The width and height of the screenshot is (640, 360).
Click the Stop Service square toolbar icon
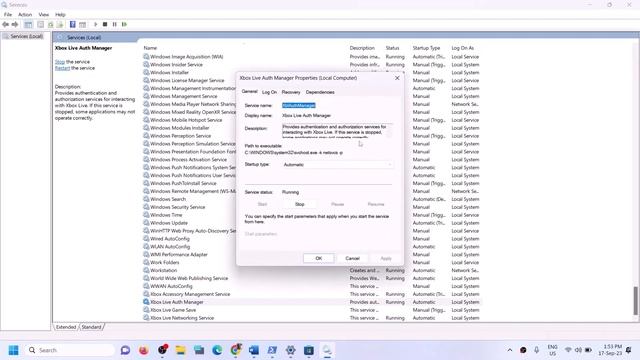click(x=105, y=24)
